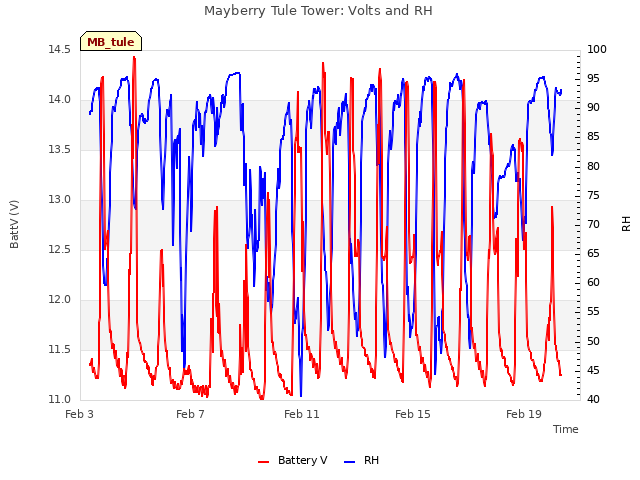Click the Time axis label

pos(566,429)
